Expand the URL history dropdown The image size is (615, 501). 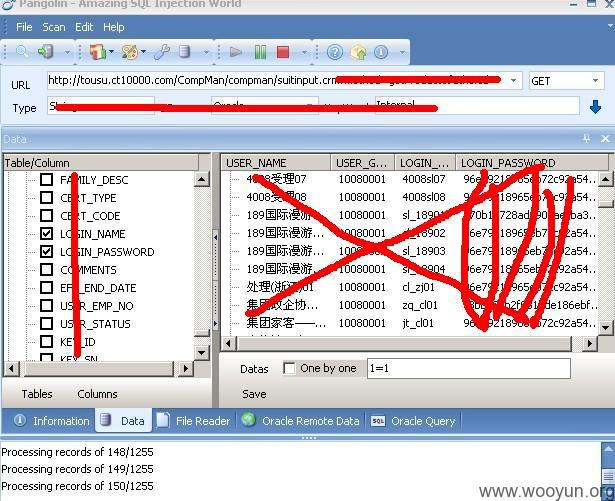(513, 80)
